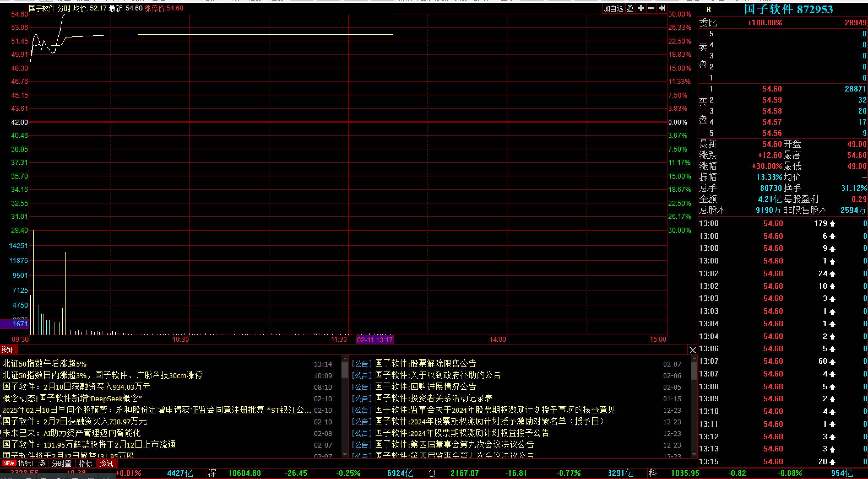868x479 pixels.
Task: Open the 指标广场 tab with NEW badge
Action: click(24, 464)
